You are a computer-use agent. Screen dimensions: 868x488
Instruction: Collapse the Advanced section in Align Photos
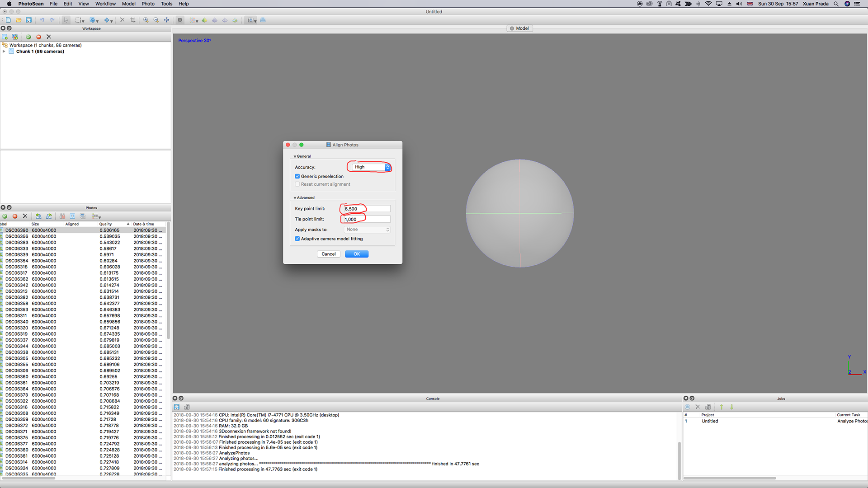[295, 198]
